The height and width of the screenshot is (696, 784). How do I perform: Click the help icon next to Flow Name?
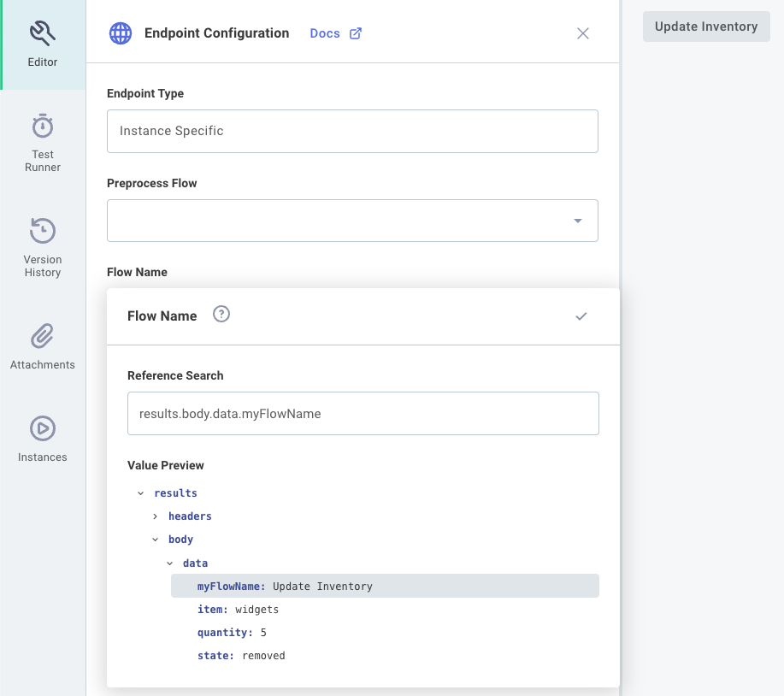click(x=221, y=315)
